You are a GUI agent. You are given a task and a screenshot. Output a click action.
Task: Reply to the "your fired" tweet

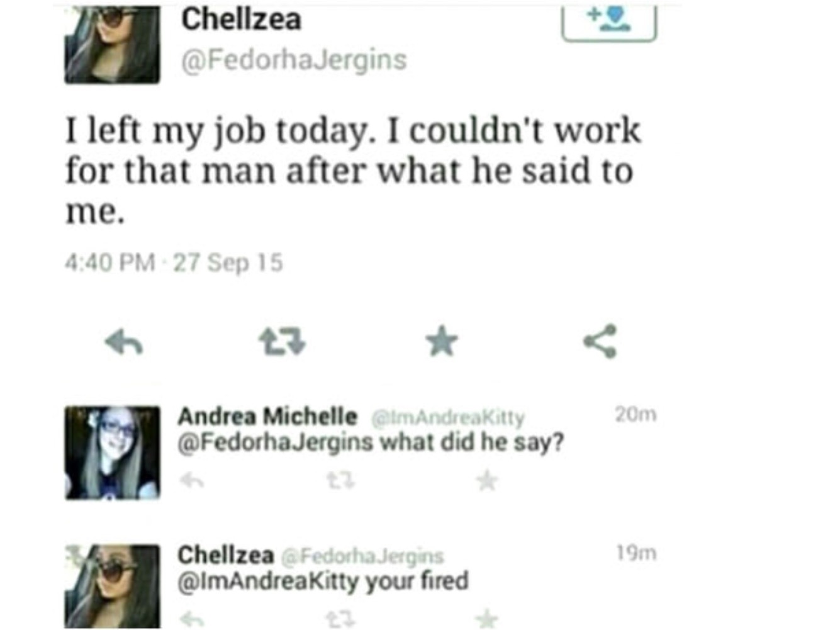click(x=192, y=619)
